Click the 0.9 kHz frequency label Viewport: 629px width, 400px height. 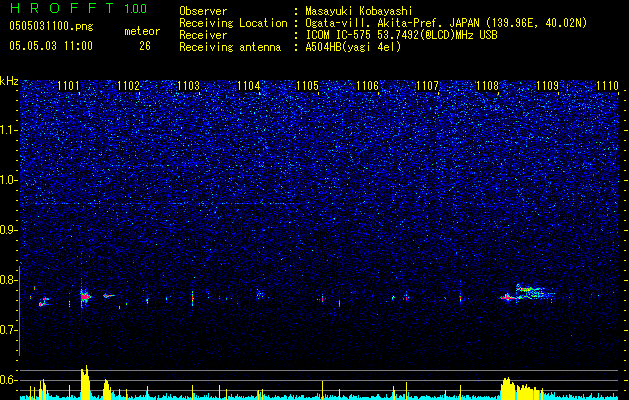pos(9,230)
